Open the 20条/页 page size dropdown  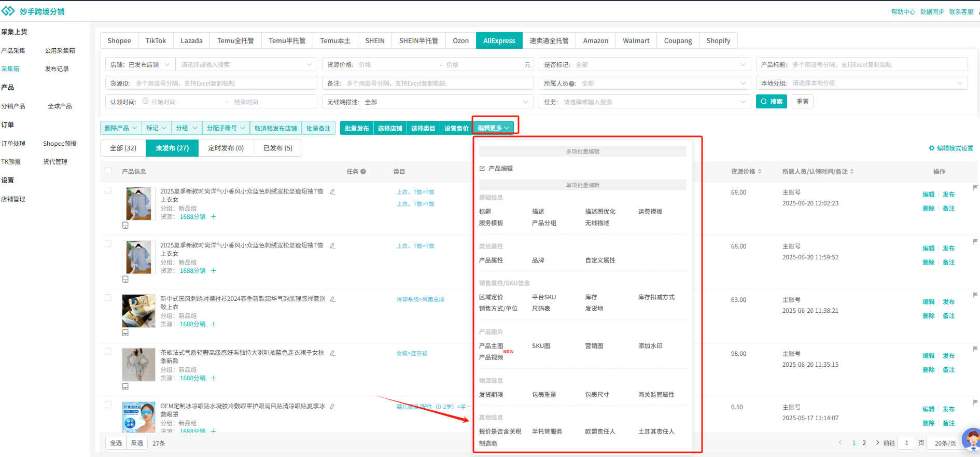click(945, 444)
